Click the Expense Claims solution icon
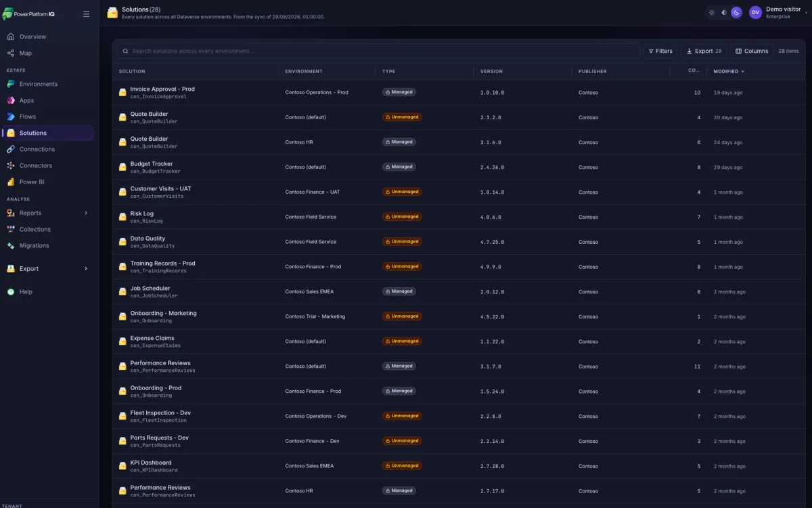This screenshot has width=812, height=508. point(122,341)
